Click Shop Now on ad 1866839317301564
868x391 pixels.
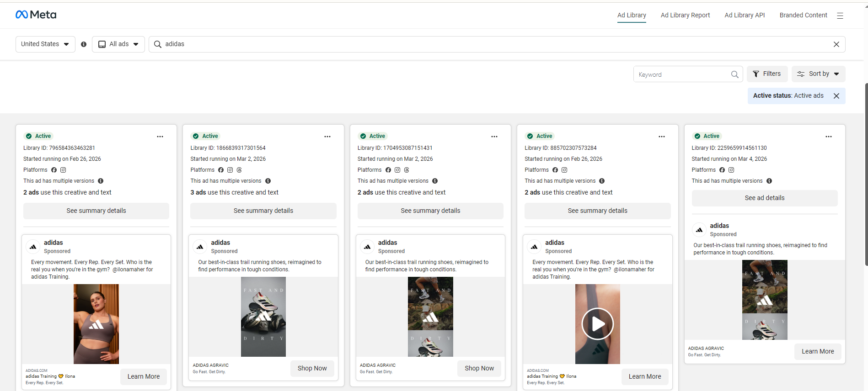pos(312,369)
